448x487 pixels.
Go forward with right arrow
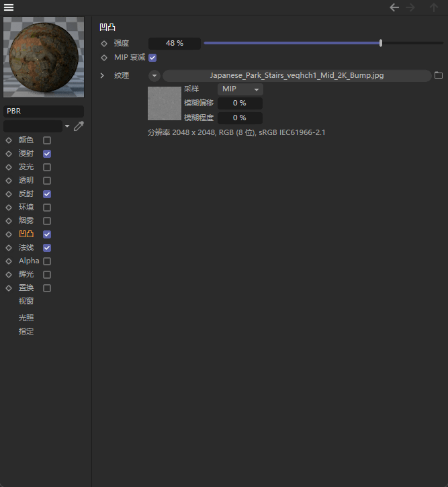point(410,7)
